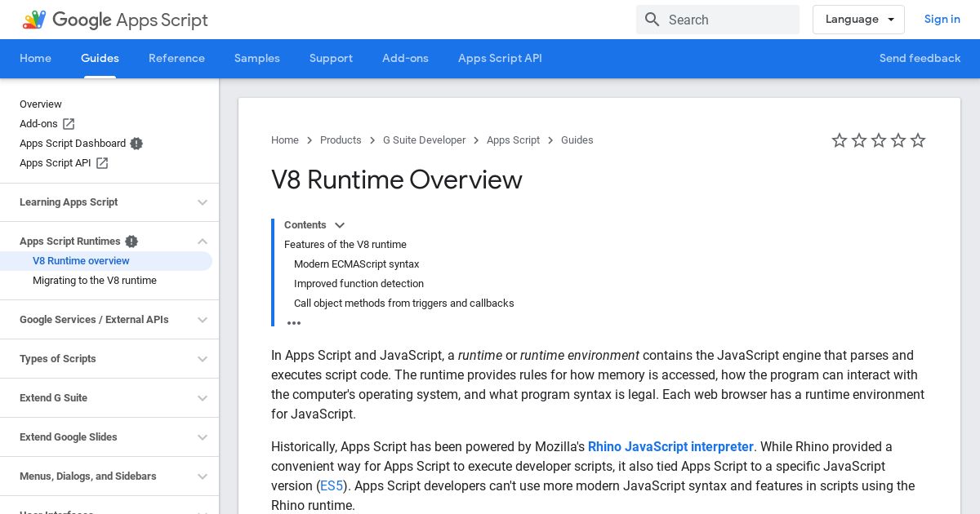Open the Language dropdown
Viewport: 980px width, 514px height.
tap(858, 20)
